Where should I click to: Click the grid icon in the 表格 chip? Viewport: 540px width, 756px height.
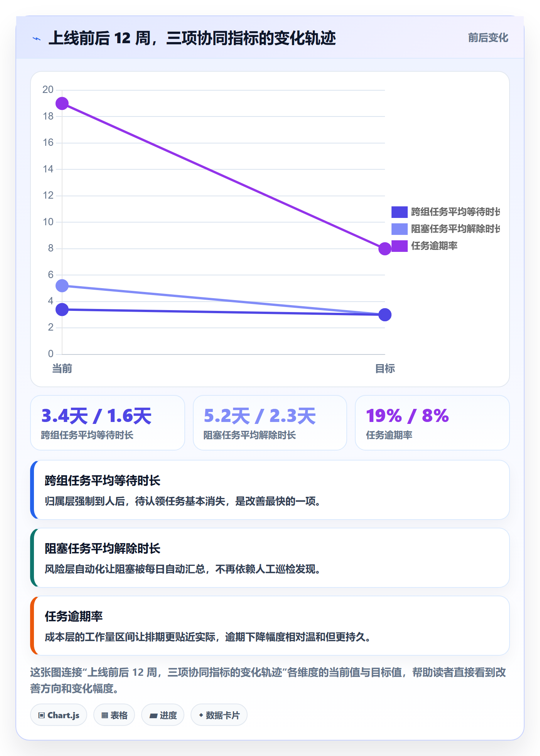tap(105, 715)
